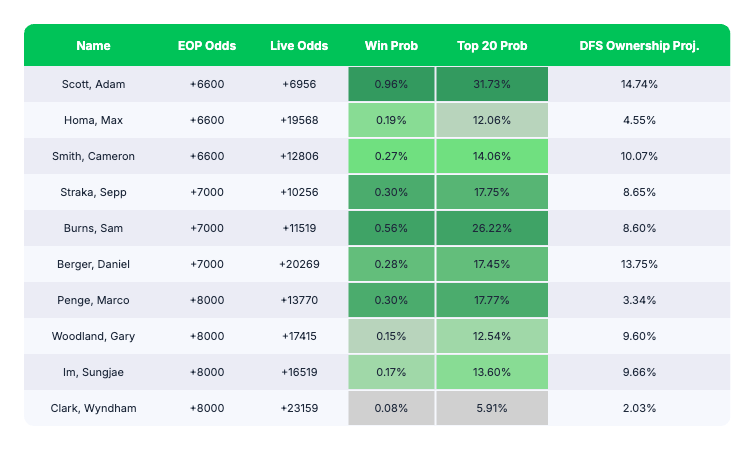
Task: Click the +23159 live odds value
Action: click(299, 408)
